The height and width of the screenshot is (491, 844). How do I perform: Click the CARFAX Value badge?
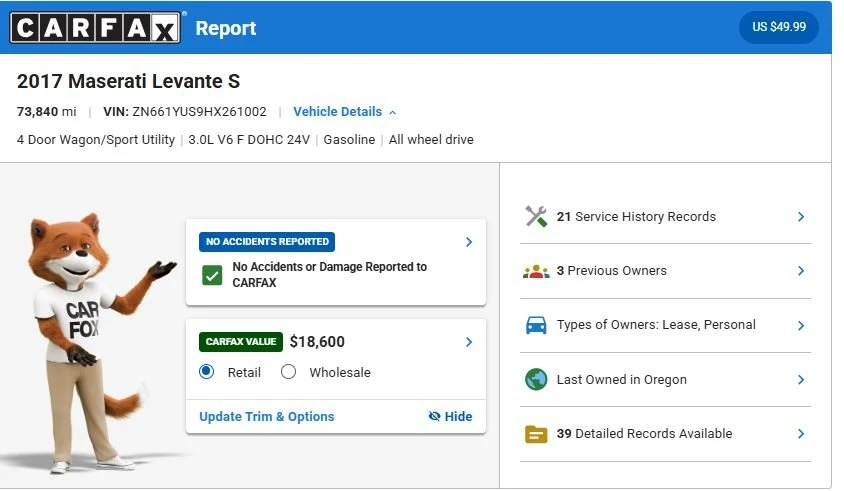[241, 342]
